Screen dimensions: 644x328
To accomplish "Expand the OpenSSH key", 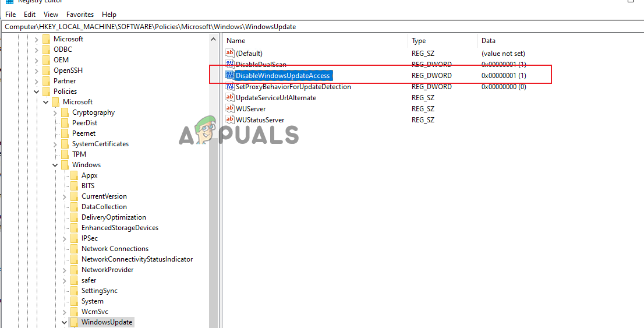I will (x=36, y=70).
